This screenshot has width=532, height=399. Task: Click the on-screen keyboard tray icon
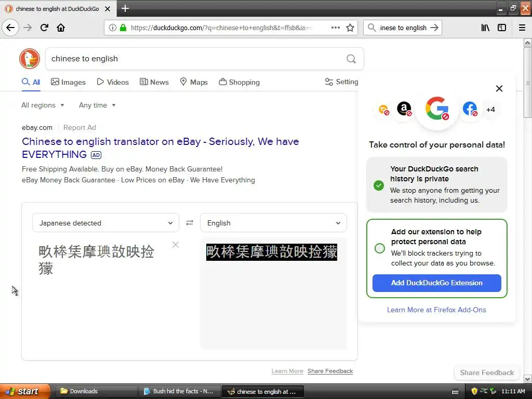[x=455, y=392]
